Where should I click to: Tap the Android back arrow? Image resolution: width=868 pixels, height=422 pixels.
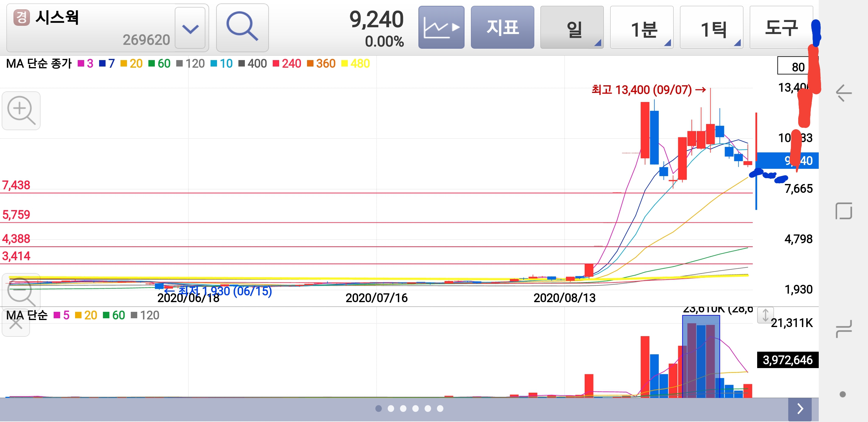click(x=843, y=93)
